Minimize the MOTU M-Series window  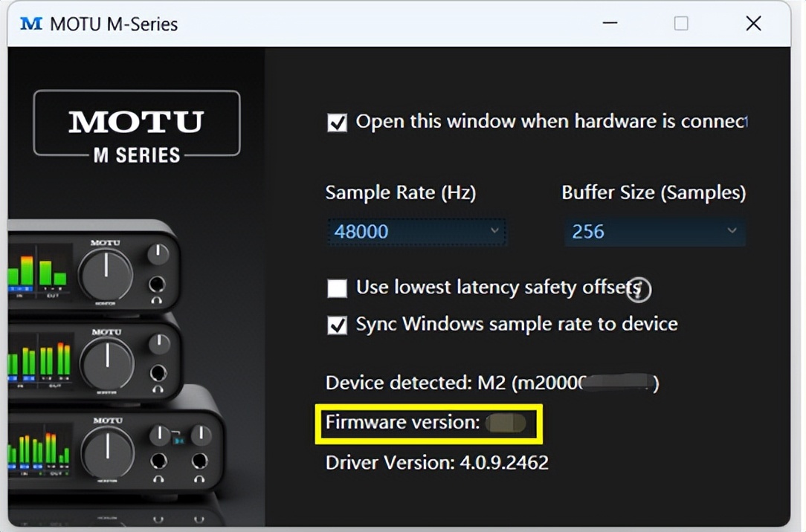[609, 23]
